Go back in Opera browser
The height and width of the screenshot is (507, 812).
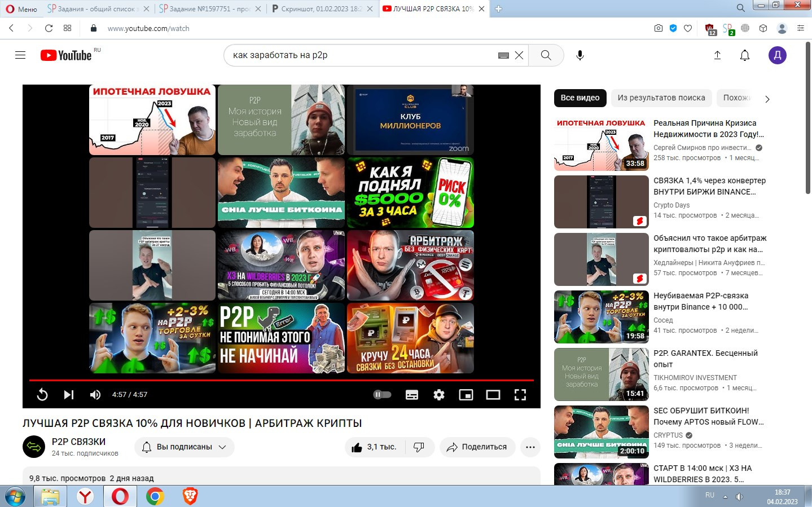click(11, 28)
